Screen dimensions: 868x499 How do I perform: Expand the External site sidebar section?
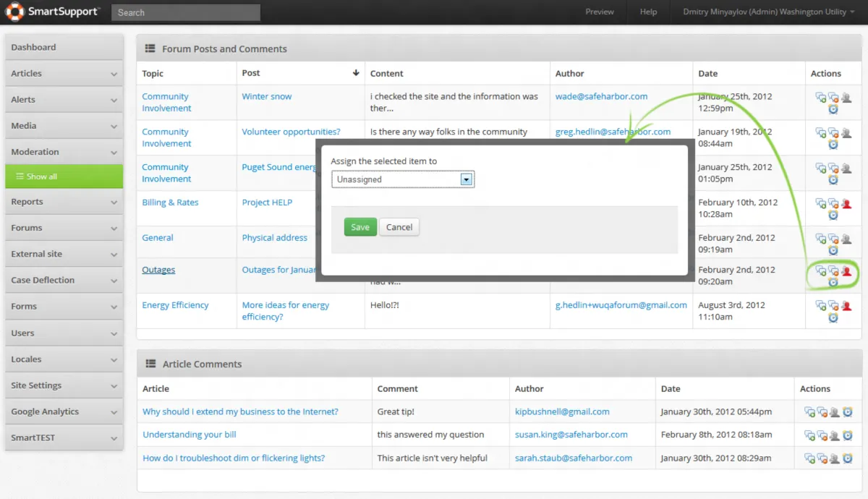coord(64,255)
